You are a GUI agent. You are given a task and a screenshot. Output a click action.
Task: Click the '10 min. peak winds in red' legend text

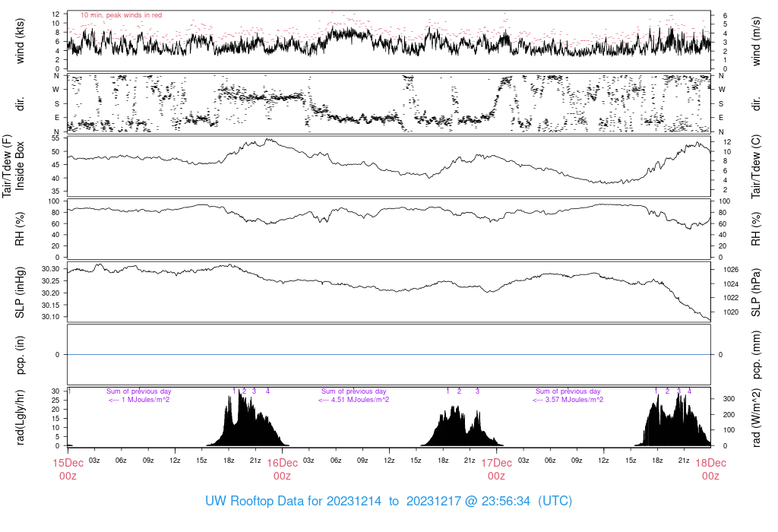tap(121, 15)
